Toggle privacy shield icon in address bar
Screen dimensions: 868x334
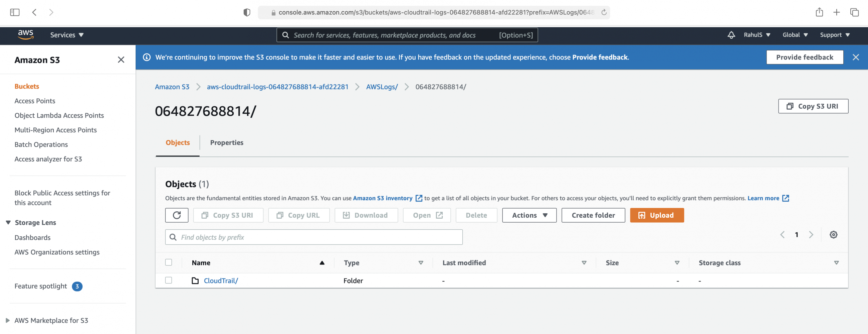pos(247,12)
